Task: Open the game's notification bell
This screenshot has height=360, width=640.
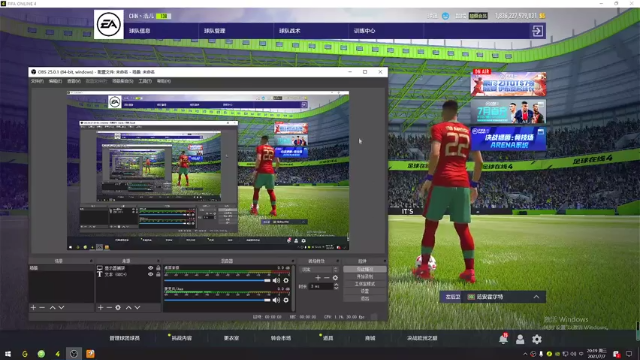Action: [503, 338]
